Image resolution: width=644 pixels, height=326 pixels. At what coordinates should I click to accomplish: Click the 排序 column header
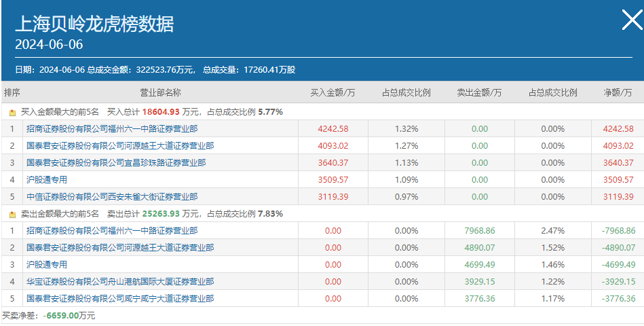(x=12, y=92)
